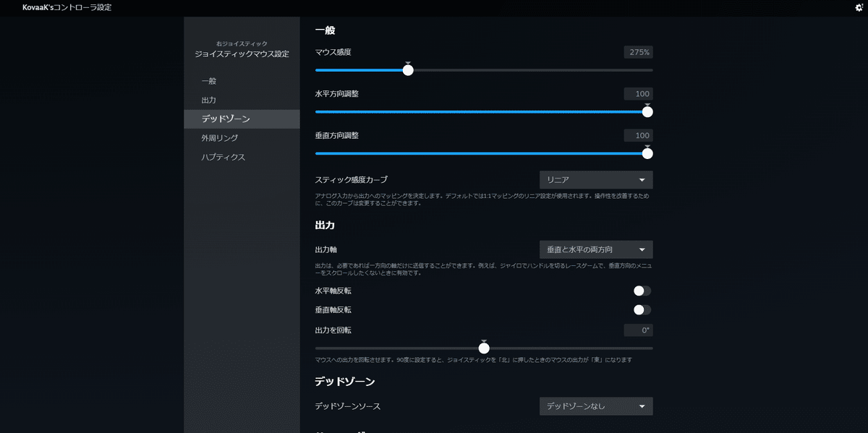
Task: Click the 水平方向調整 slider handle
Action: click(647, 111)
